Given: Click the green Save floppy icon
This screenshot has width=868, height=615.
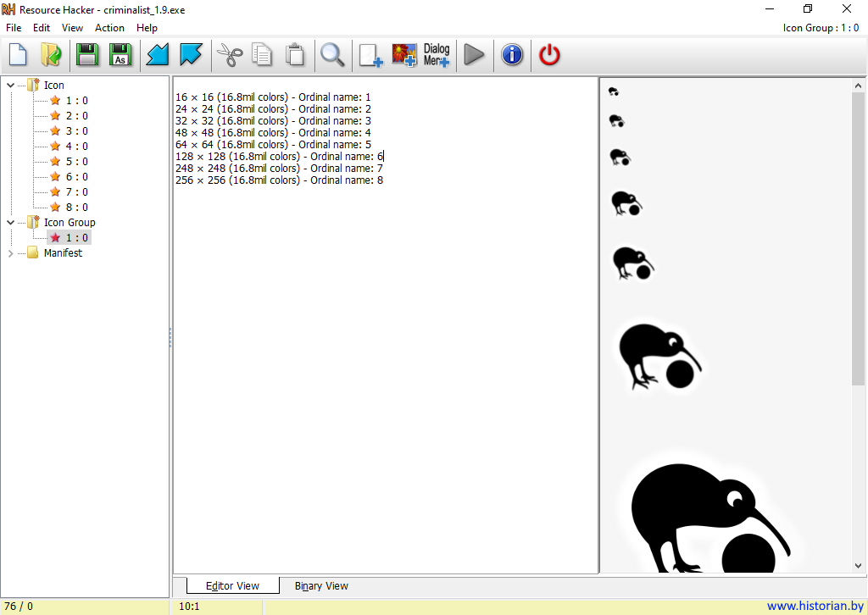Looking at the screenshot, I should tap(87, 55).
